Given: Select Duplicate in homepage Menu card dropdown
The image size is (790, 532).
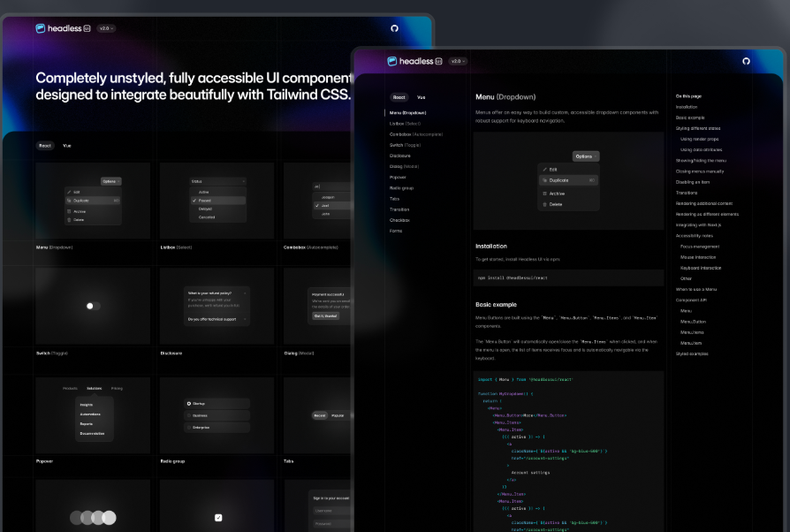Looking at the screenshot, I should [93, 201].
